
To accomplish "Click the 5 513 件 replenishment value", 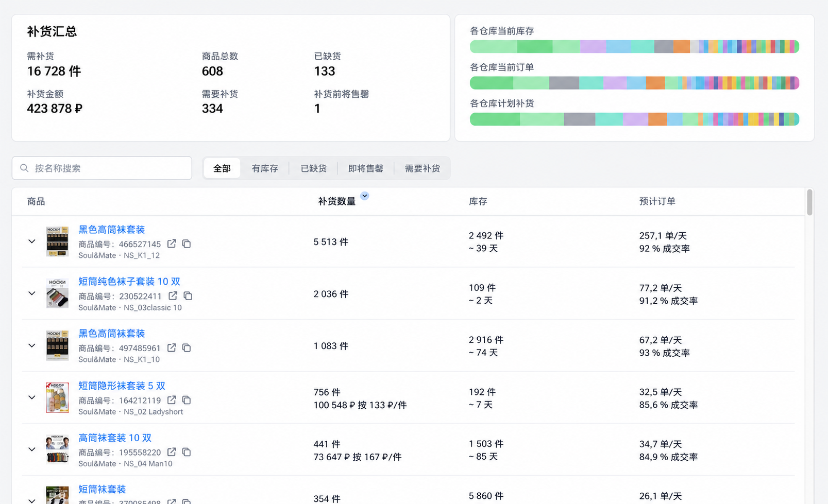I will pyautogui.click(x=331, y=242).
